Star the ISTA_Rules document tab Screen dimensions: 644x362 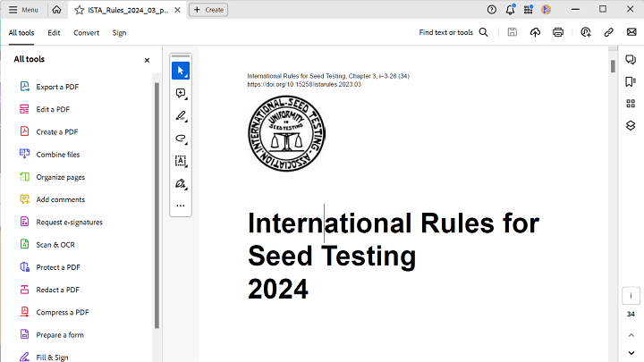click(x=80, y=10)
